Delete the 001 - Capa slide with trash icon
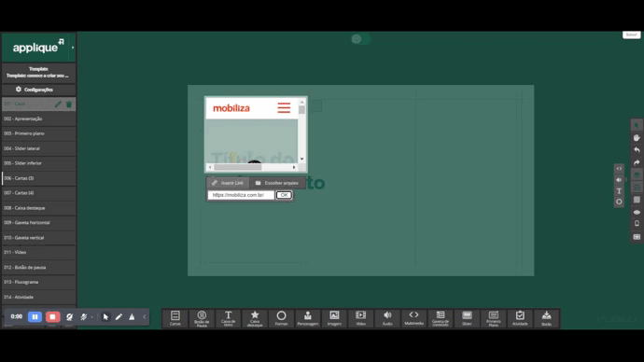644x362 pixels. 69,104
